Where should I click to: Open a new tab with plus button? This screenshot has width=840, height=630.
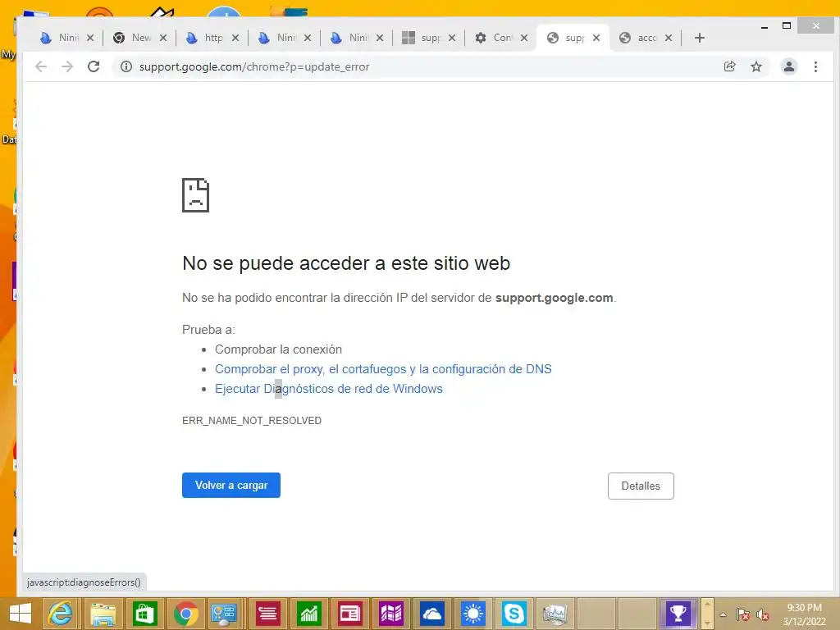[x=699, y=38]
